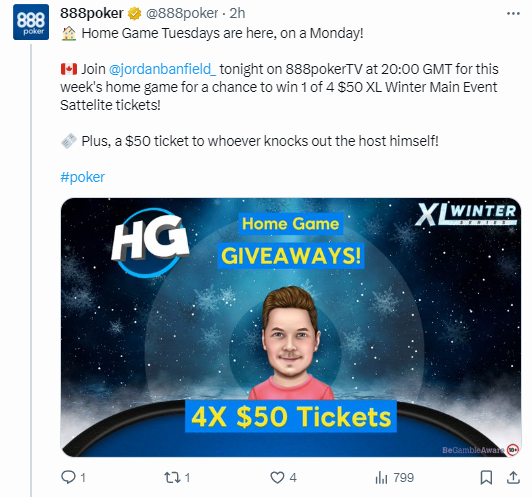The width and height of the screenshot is (532, 497).
Task: Open the Home Game Giveaways image
Action: [x=291, y=327]
